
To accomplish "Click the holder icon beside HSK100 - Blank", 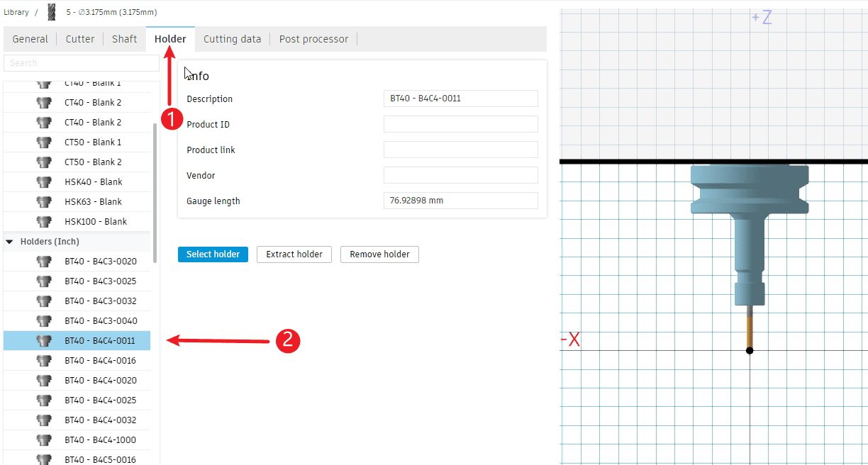I will click(x=44, y=222).
